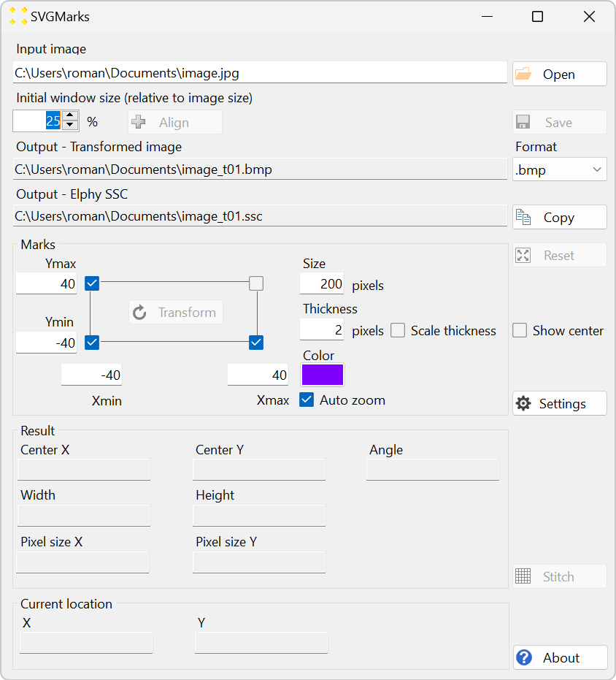
Task: Click the Size pixels field showing 200
Action: pos(322,283)
